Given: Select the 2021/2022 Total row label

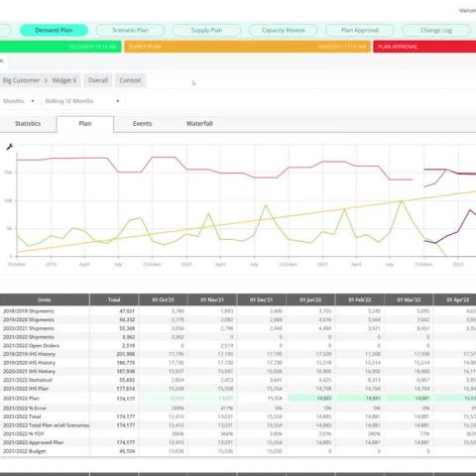Looking at the screenshot, I should [22, 416].
